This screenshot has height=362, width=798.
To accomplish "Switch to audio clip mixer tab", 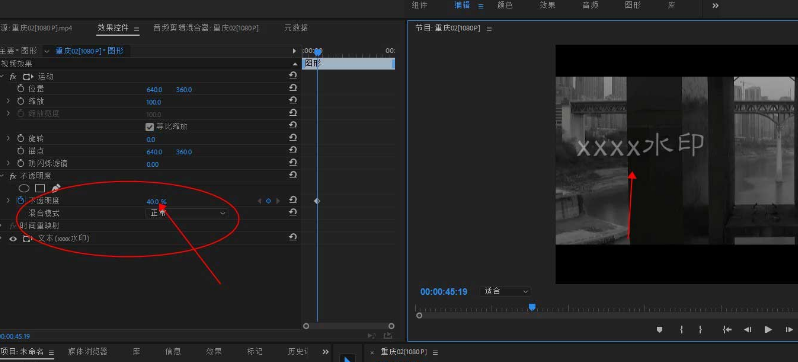I will [206, 28].
